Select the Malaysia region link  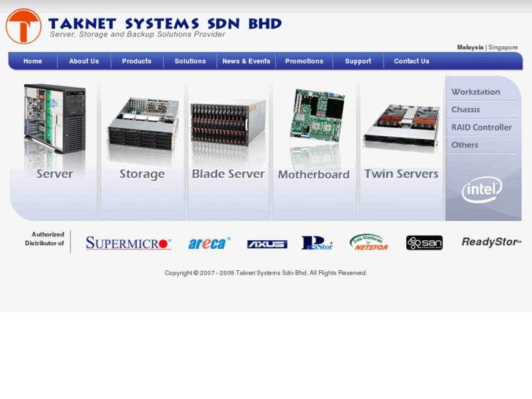coord(470,47)
